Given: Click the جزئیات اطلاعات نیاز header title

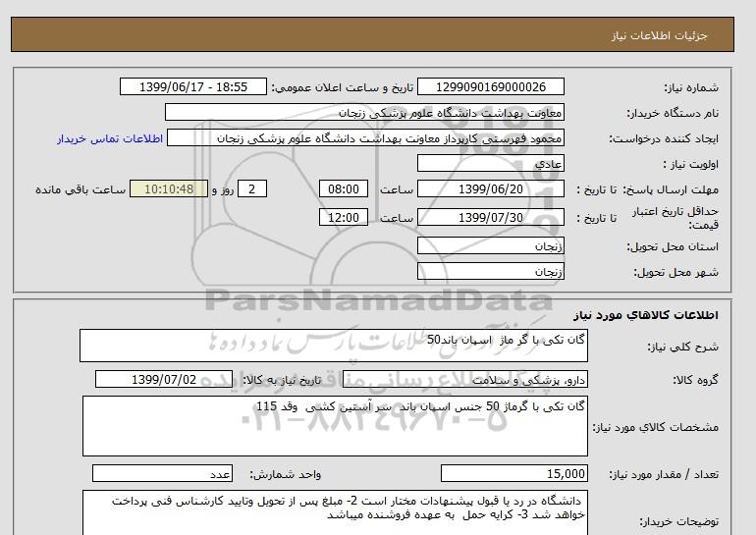Looking at the screenshot, I should tap(659, 36).
